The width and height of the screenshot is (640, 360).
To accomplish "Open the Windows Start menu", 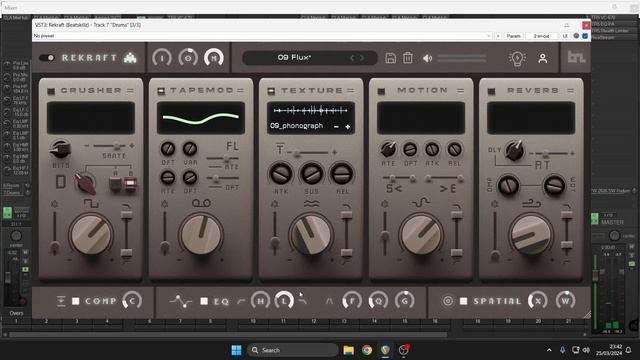I will pos(236,350).
